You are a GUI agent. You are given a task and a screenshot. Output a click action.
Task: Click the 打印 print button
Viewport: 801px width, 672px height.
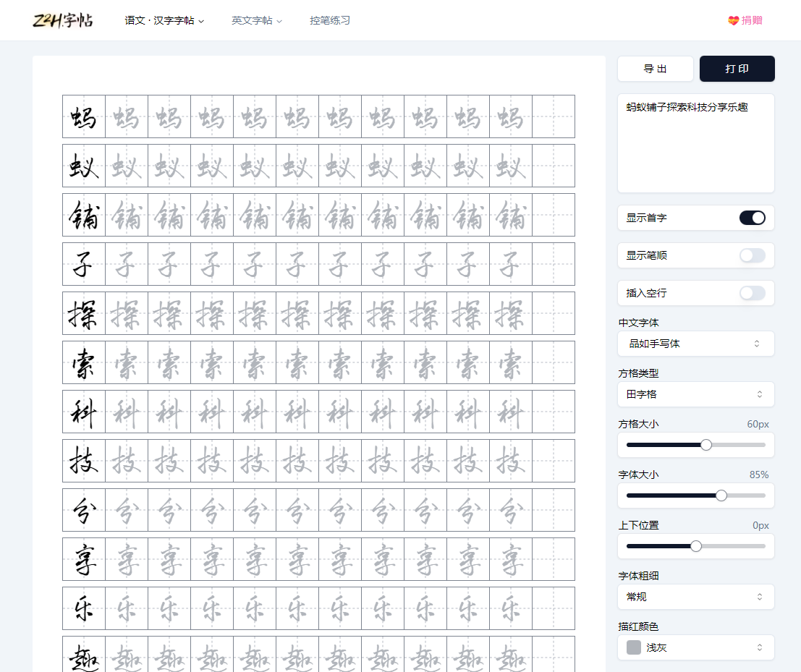pyautogui.click(x=737, y=69)
